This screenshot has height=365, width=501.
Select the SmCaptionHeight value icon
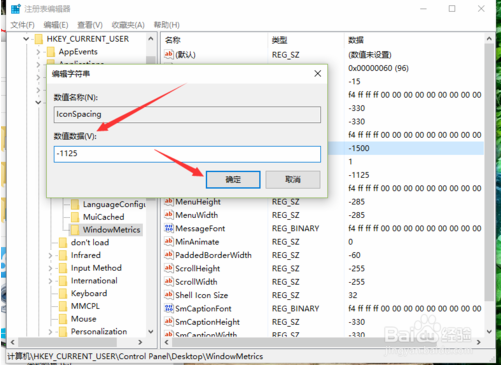coord(169,322)
